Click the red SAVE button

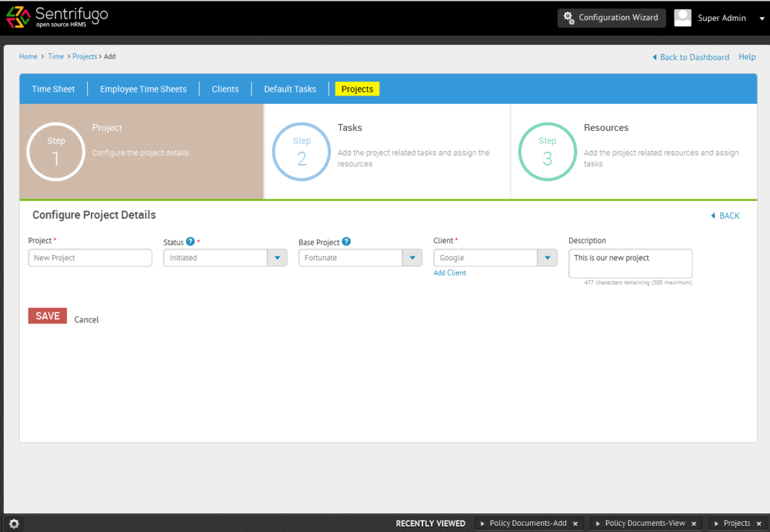47,315
